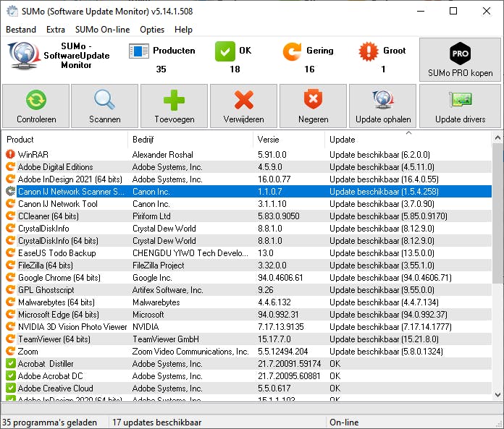The image size is (504, 429).
Task: Click the green plus Toevoegen icon
Action: 174,100
